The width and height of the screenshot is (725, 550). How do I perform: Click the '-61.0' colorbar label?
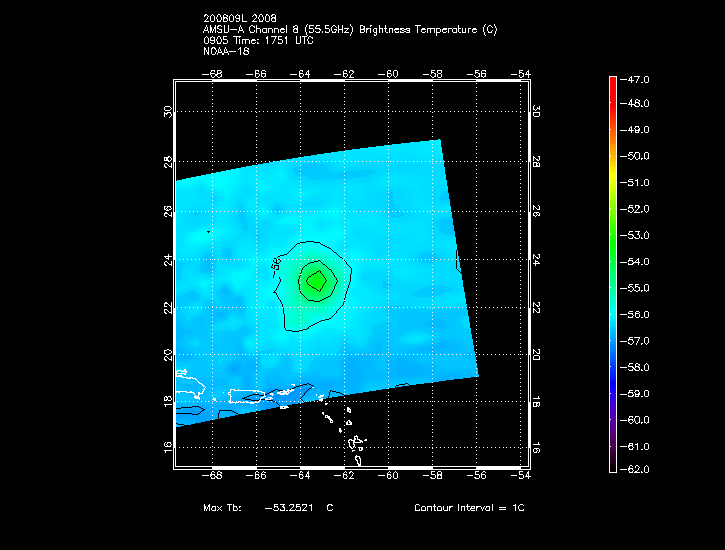pyautogui.click(x=634, y=447)
